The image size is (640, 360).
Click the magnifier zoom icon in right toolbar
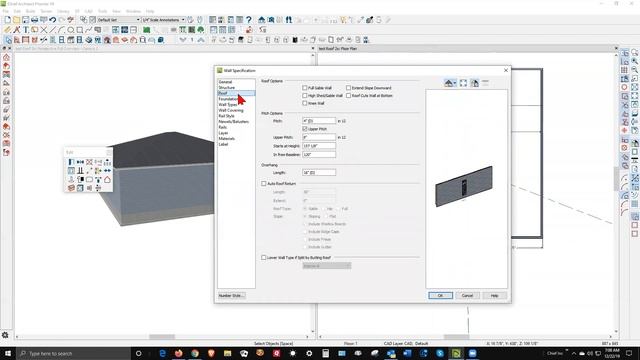635,61
